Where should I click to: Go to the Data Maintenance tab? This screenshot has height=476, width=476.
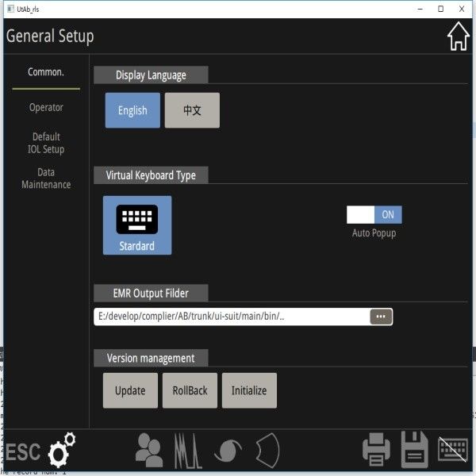[46, 178]
